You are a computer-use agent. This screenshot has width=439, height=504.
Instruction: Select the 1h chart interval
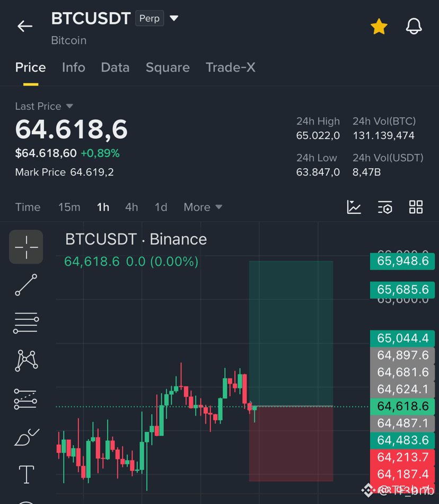tap(103, 207)
